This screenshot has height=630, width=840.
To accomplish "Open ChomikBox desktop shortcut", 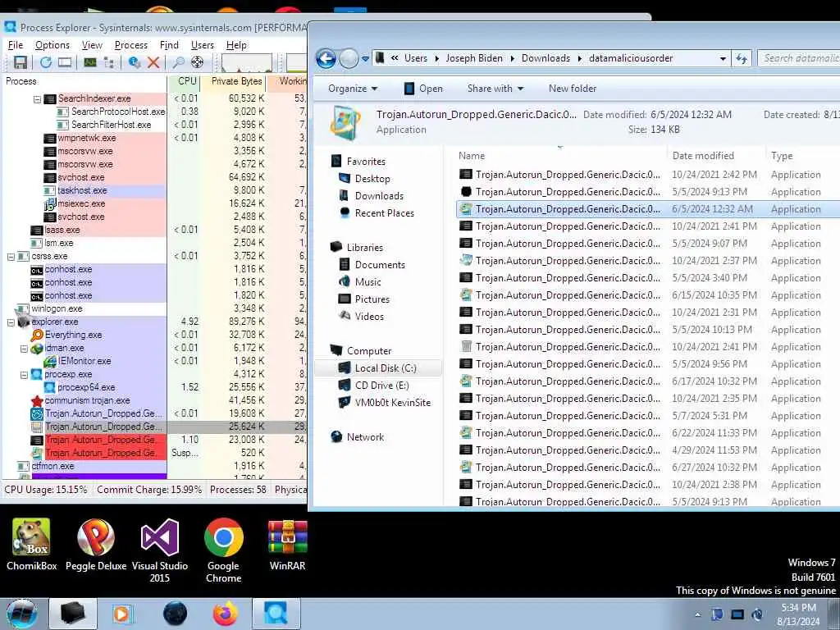I will pyautogui.click(x=31, y=546).
